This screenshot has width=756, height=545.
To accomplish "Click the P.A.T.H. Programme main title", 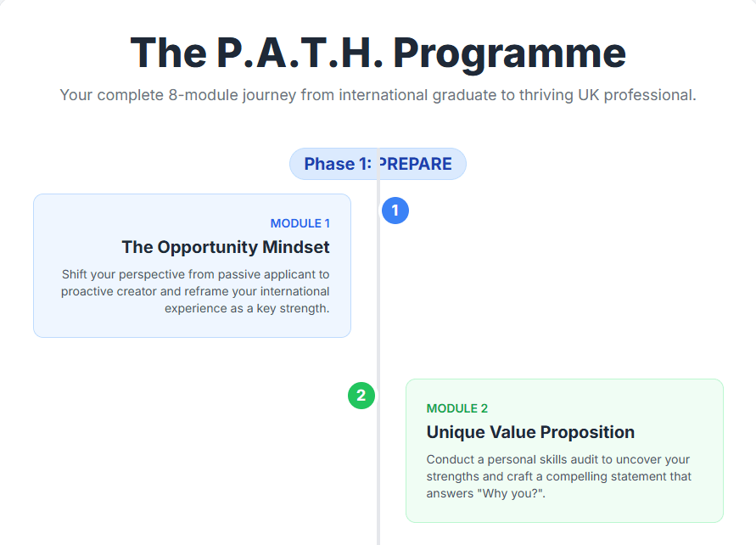I will tap(378, 53).
